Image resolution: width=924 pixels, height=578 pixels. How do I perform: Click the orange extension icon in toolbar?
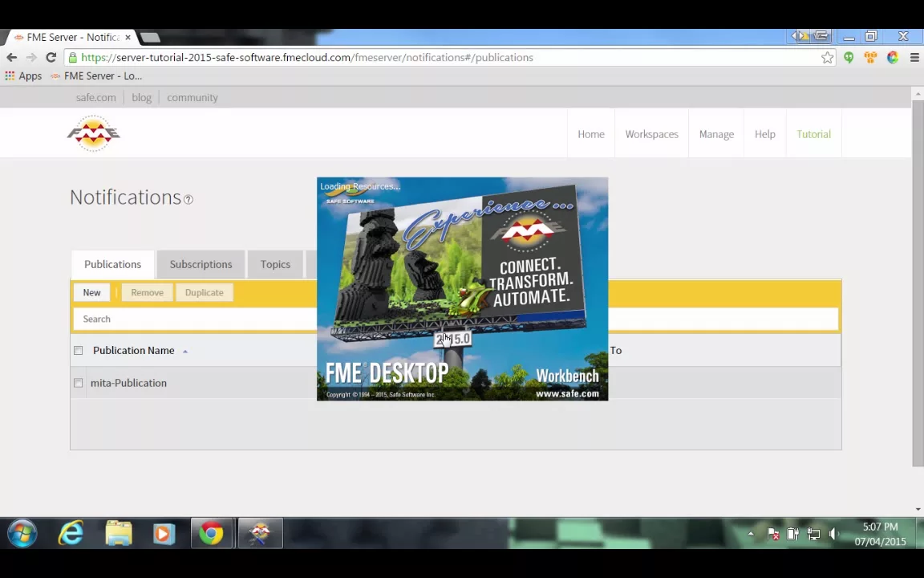pyautogui.click(x=870, y=57)
